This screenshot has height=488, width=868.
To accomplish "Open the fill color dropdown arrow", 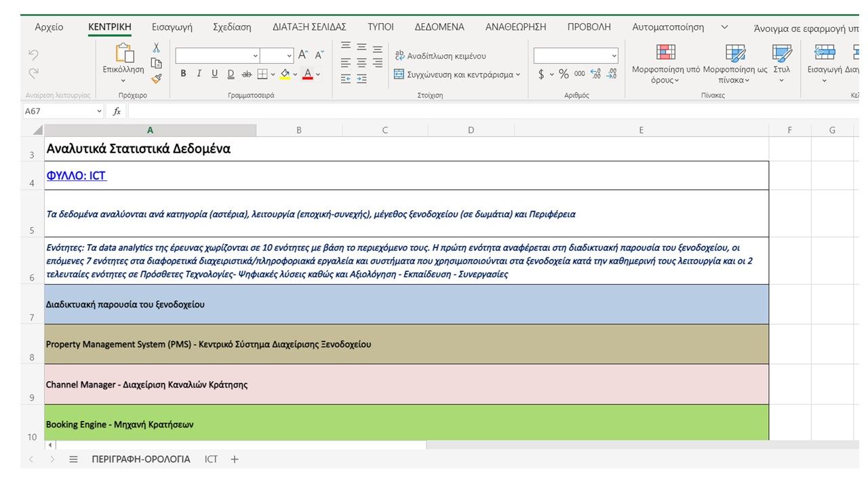I will tap(296, 75).
